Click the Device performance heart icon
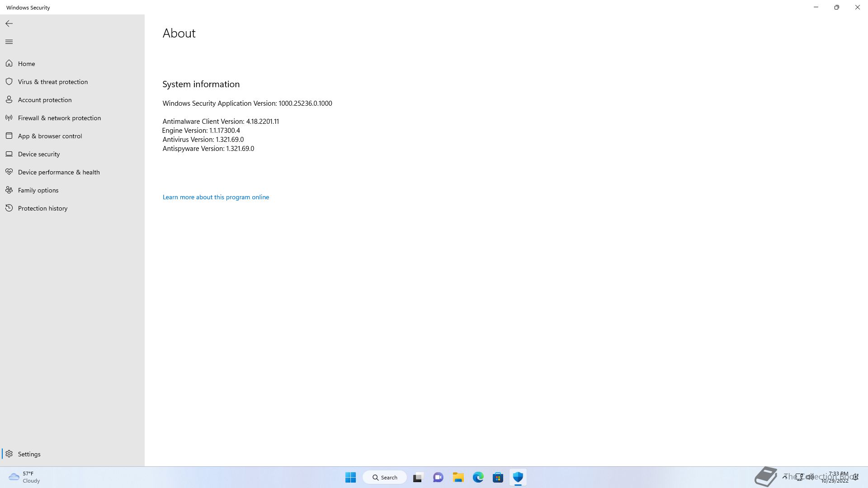 click(x=9, y=172)
